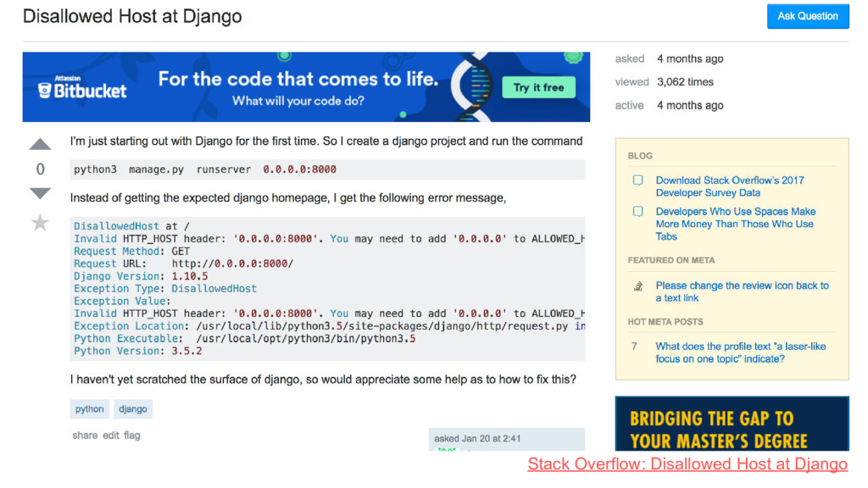Click the Request Method: GET line
The width and height of the screenshot is (868, 488).
point(131,251)
